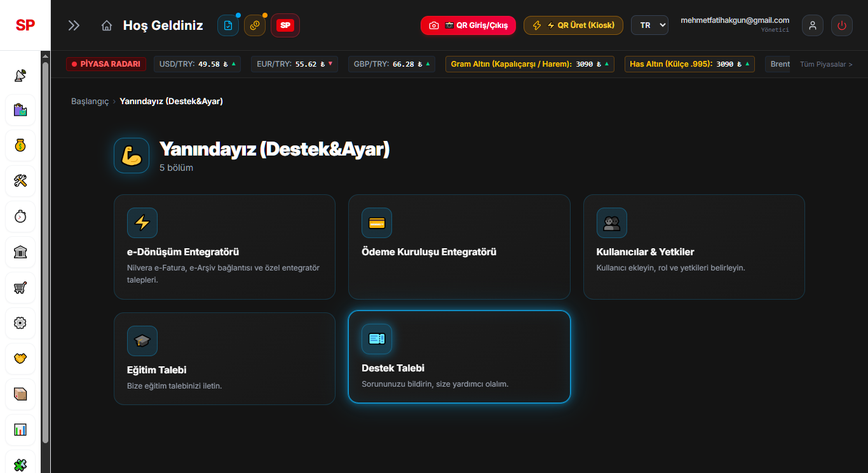Go to the home icon beside Hoş Geldiniz

point(107,25)
